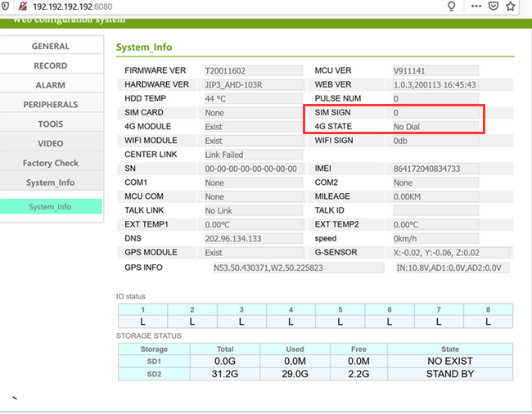This screenshot has width=532, height=414.
Task: Click the DNS field 202.96.134.133
Action: pos(254,238)
